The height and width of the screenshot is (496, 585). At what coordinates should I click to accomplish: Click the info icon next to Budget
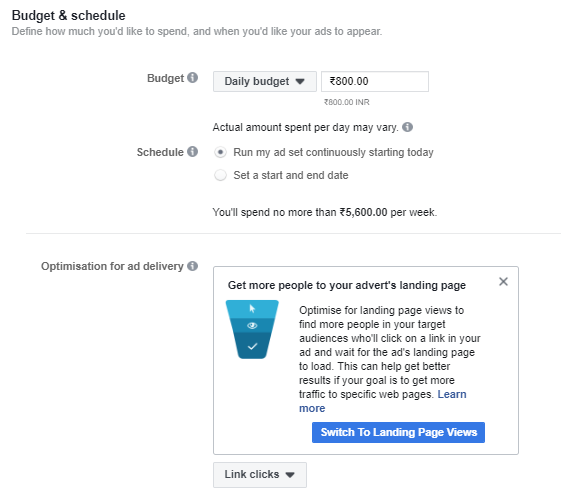coord(193,78)
